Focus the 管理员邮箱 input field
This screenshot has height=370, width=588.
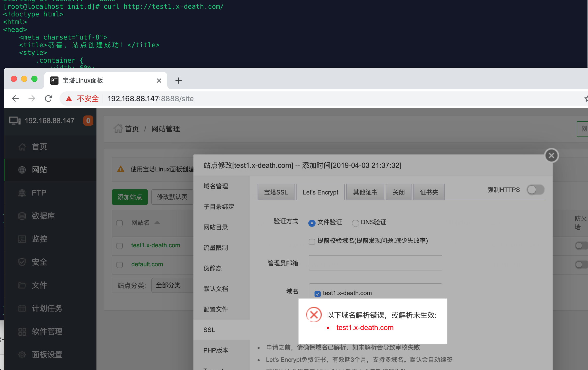(375, 263)
